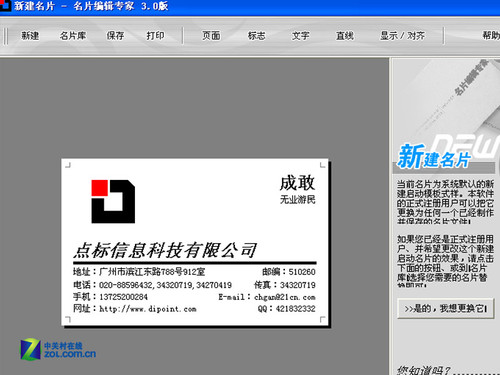Image resolution: width=500 pixels, height=375 pixels.
Task: Choose the 直线 line tool
Action: click(345, 35)
